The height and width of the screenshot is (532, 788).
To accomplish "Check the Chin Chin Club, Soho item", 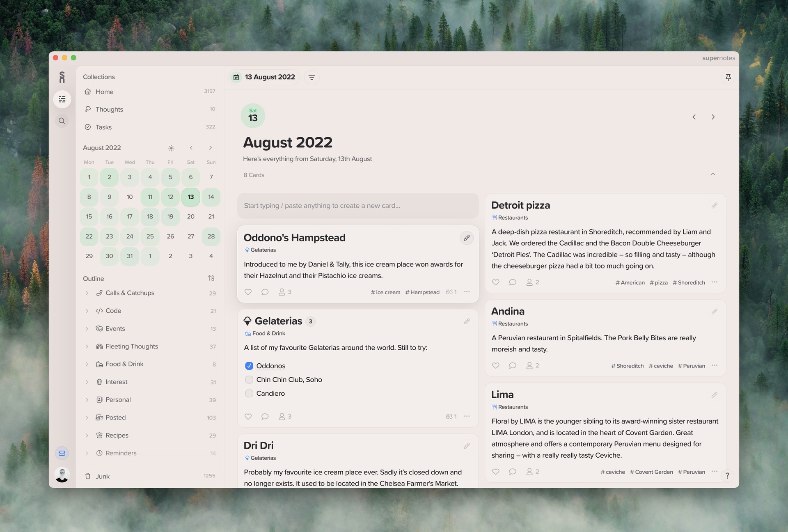I will 249,379.
